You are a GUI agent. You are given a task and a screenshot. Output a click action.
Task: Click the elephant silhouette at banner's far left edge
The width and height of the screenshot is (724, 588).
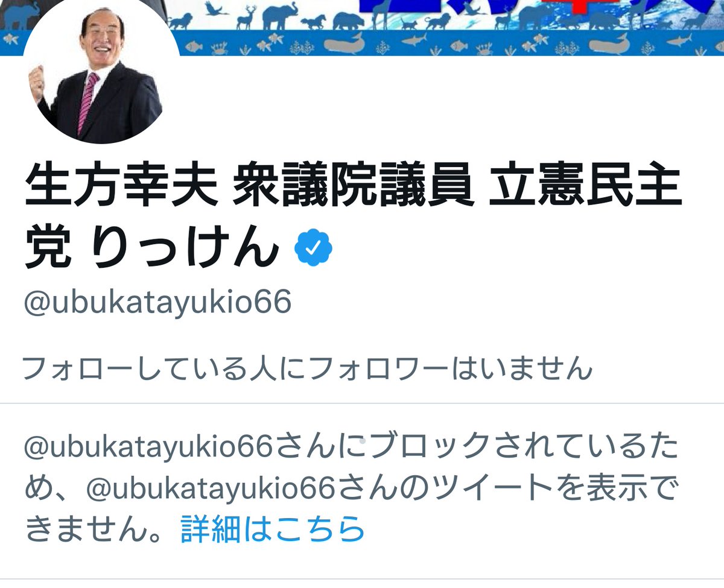coord(21,15)
